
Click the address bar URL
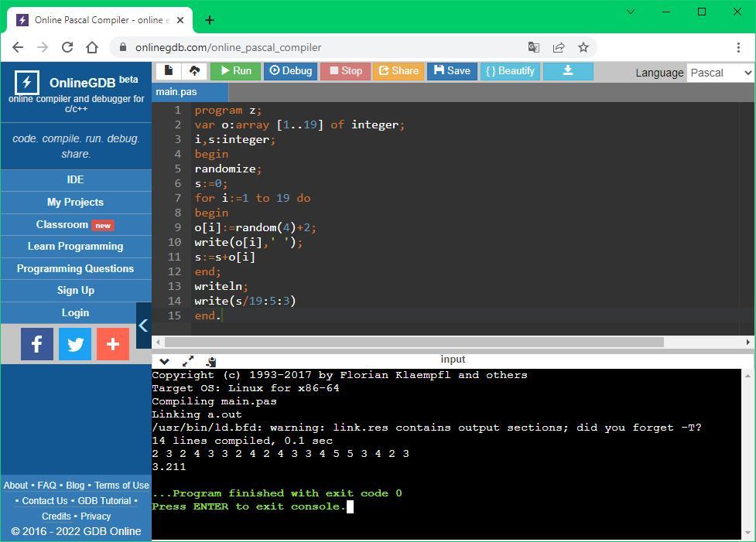click(228, 48)
